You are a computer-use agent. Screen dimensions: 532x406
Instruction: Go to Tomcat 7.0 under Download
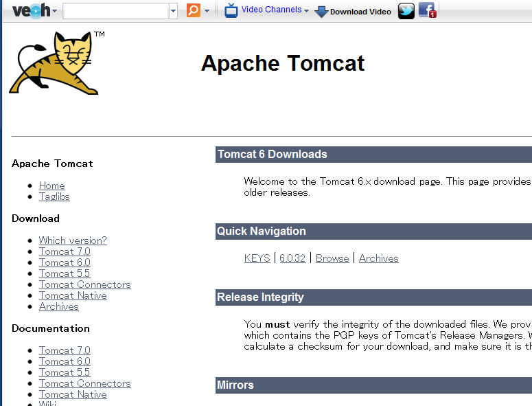coord(65,251)
